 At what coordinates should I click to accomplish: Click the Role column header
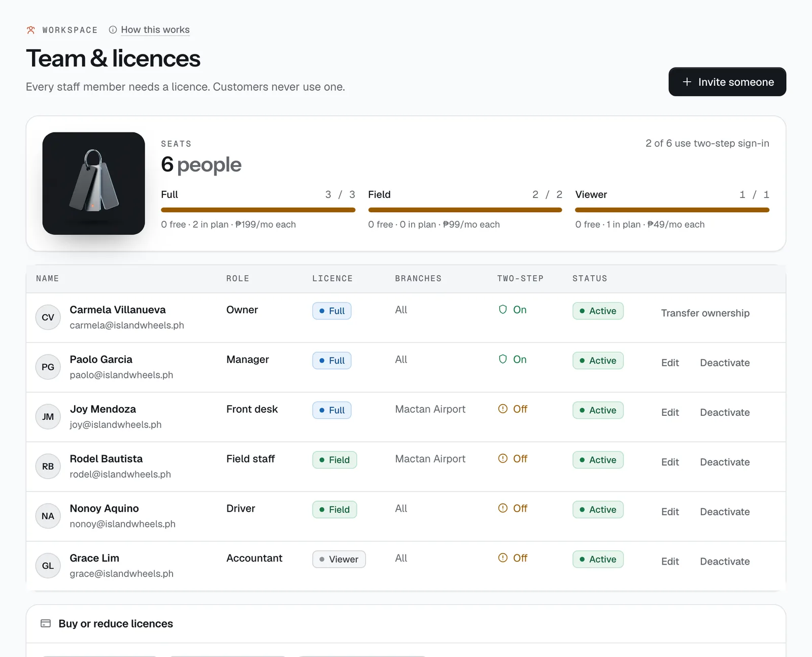pos(238,278)
